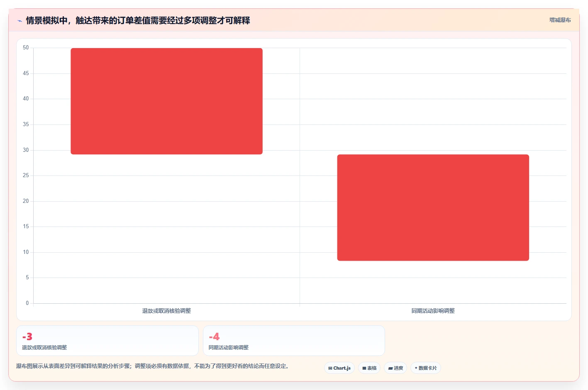
Task: Select the 进度 chip
Action: (x=395, y=368)
